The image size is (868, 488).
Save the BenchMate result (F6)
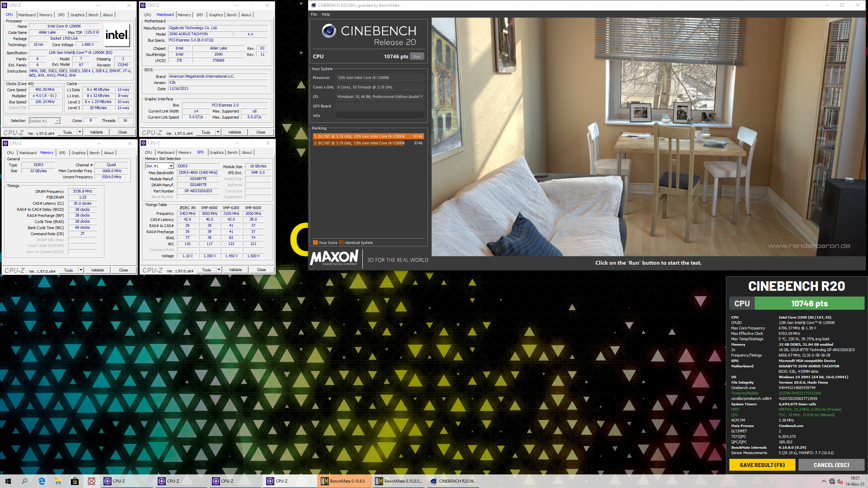coord(762,465)
